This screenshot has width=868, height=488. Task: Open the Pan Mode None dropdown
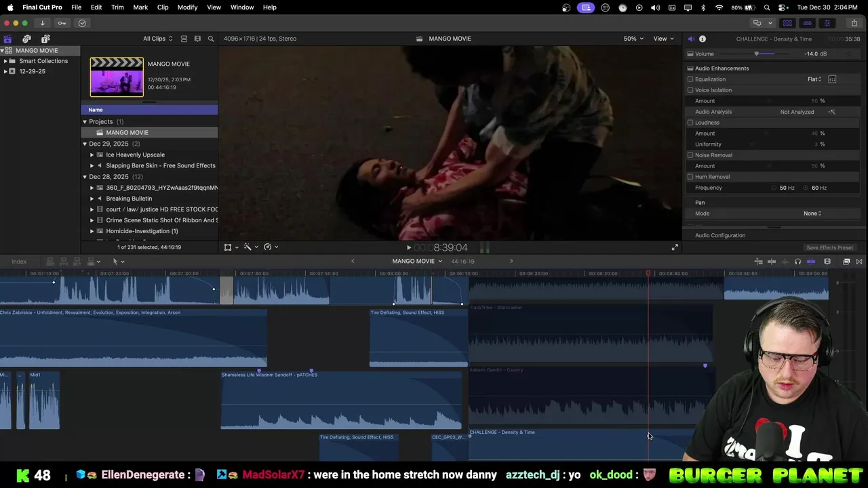[812, 213]
